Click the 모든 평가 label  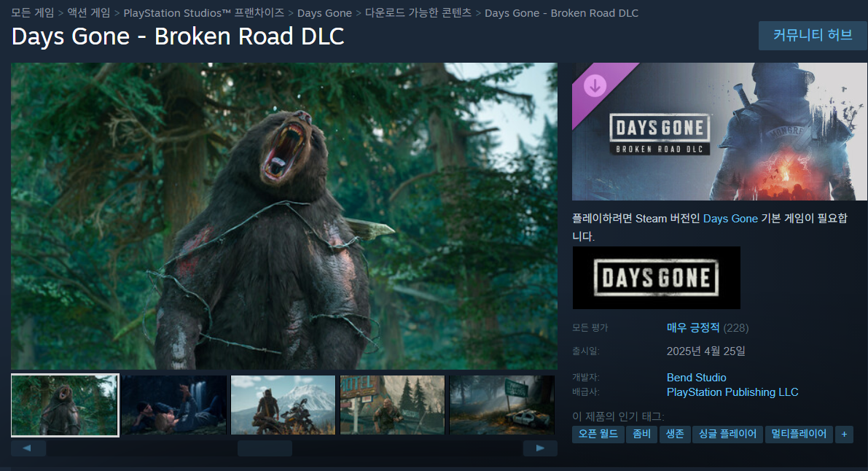[590, 327]
